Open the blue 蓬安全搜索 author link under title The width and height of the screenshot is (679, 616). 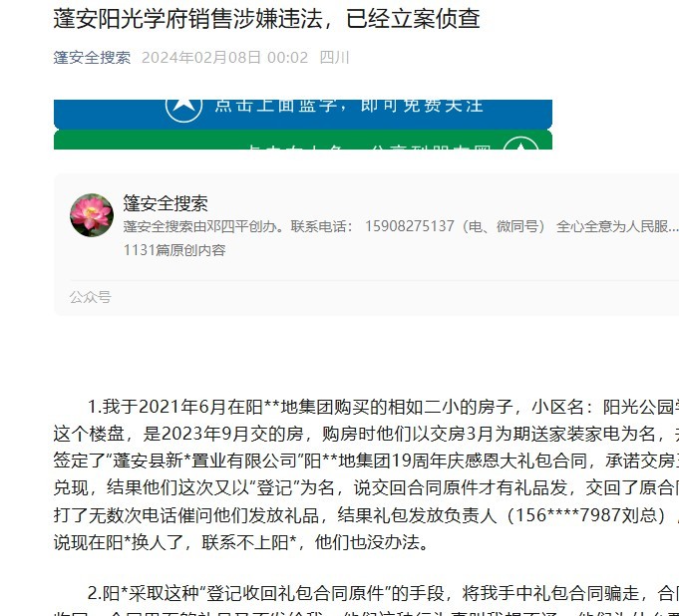click(x=92, y=58)
